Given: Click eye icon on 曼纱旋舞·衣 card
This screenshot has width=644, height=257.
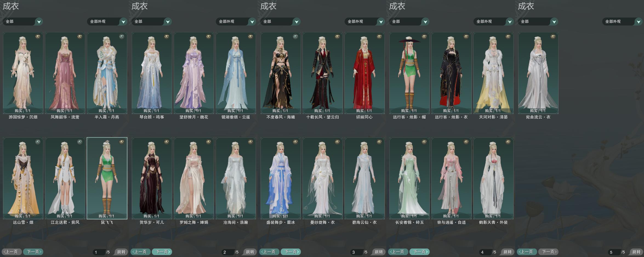Looking at the screenshot, I should pos(337,142).
